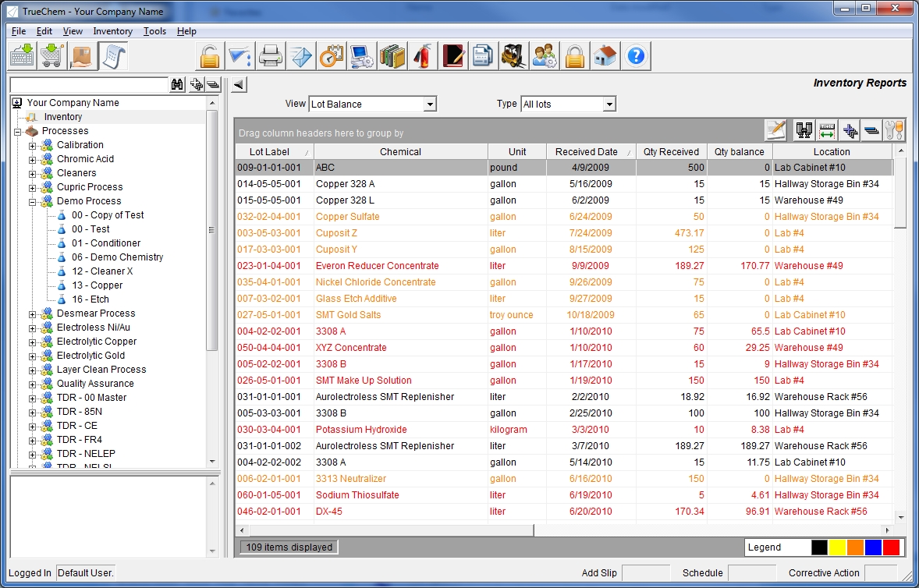Expand the Electrolytic Gold tree node
The image size is (919, 588).
(x=33, y=356)
